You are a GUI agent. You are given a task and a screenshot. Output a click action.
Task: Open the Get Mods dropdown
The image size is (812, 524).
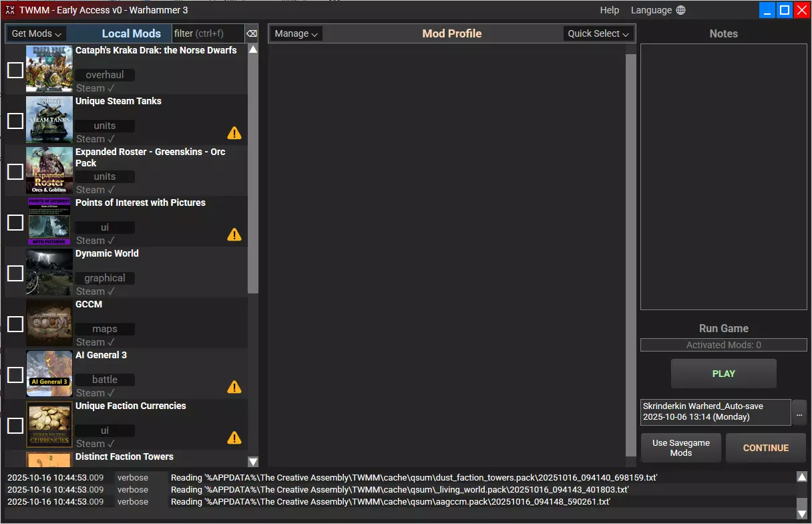tap(37, 33)
